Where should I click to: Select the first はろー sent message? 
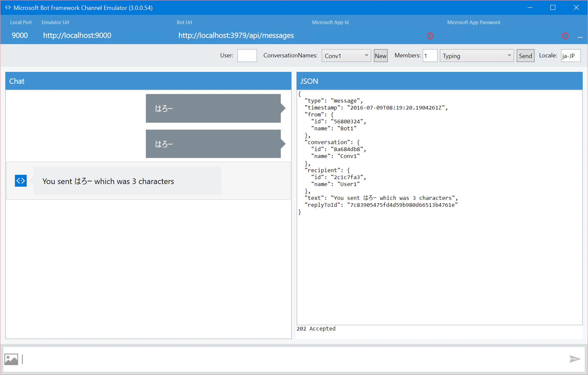tap(215, 108)
